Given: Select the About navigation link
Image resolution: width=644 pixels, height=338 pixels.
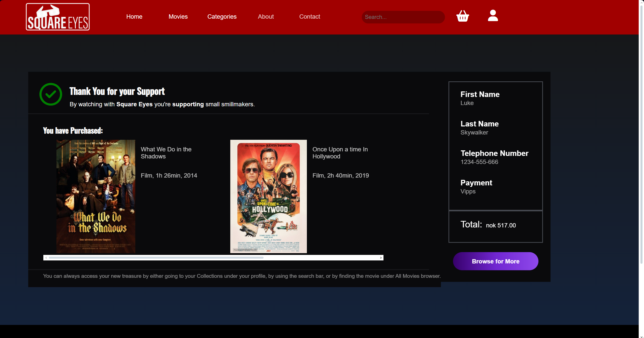Looking at the screenshot, I should (x=266, y=17).
